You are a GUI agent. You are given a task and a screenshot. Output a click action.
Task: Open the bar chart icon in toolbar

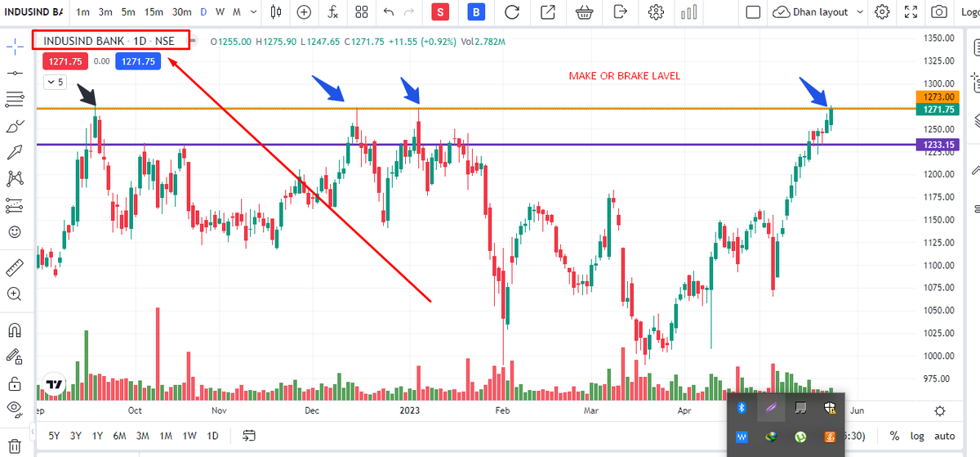[691, 12]
